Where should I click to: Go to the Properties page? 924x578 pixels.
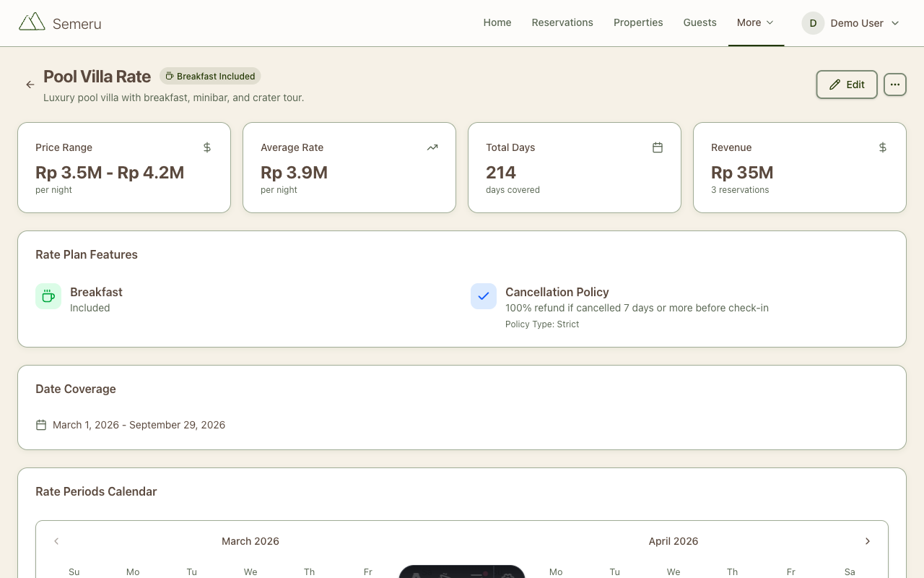(638, 22)
